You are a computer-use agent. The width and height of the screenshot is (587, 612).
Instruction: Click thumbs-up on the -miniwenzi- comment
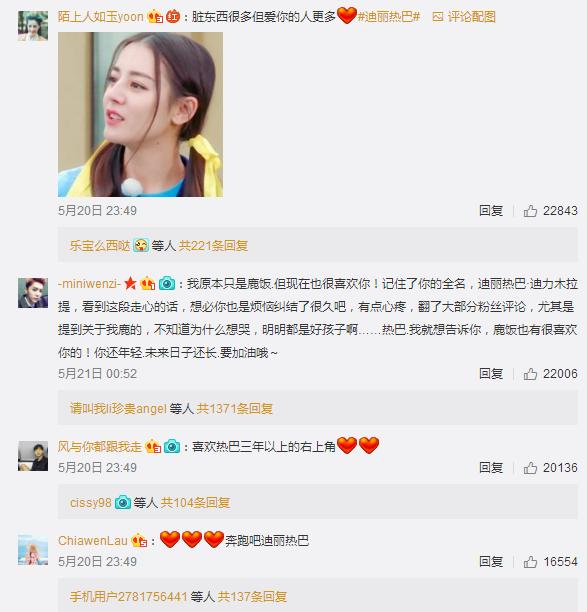coord(530,374)
